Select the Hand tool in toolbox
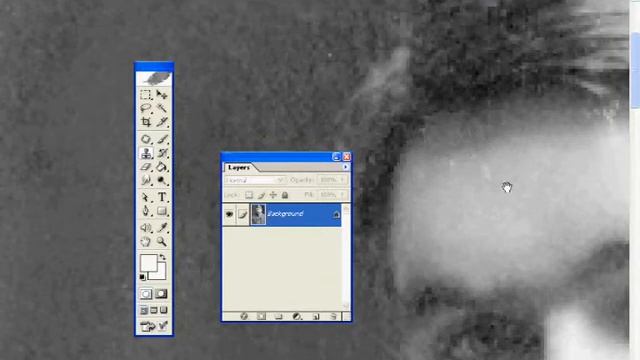Screen dimensions: 640x360 point(146,242)
